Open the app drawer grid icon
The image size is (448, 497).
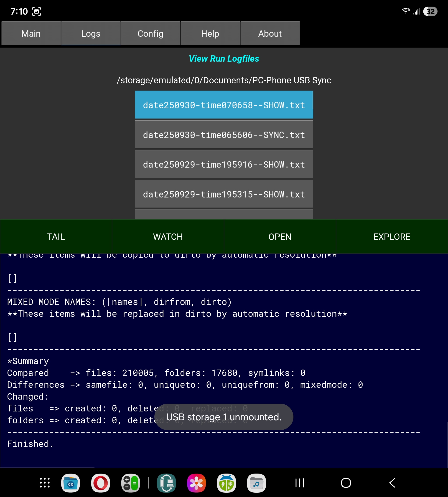(x=45, y=483)
